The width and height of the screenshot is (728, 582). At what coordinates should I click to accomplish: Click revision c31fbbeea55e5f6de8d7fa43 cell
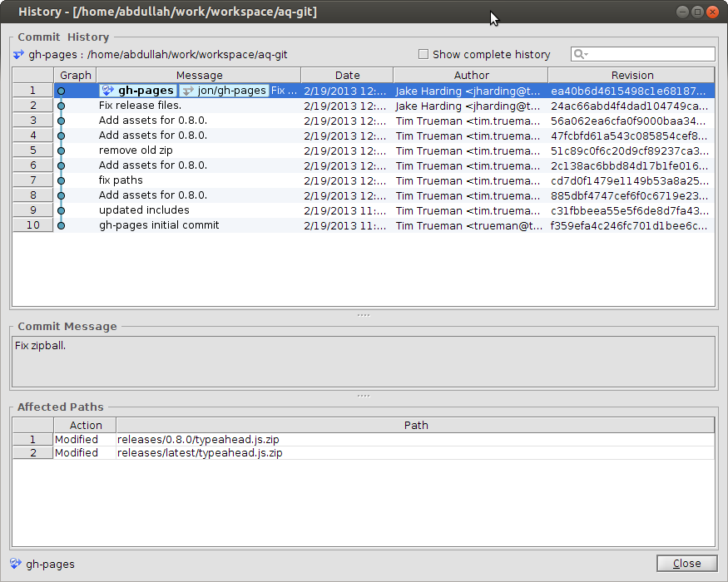point(630,210)
